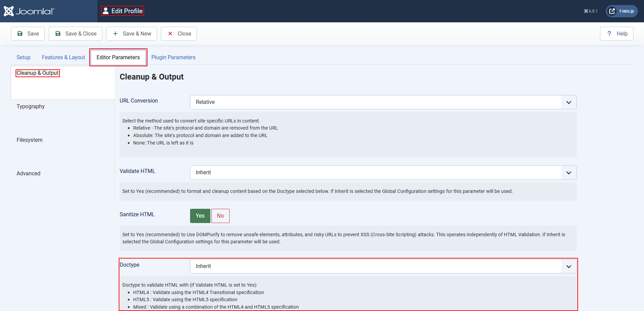Click the disk icon on Save & Close

[58, 34]
